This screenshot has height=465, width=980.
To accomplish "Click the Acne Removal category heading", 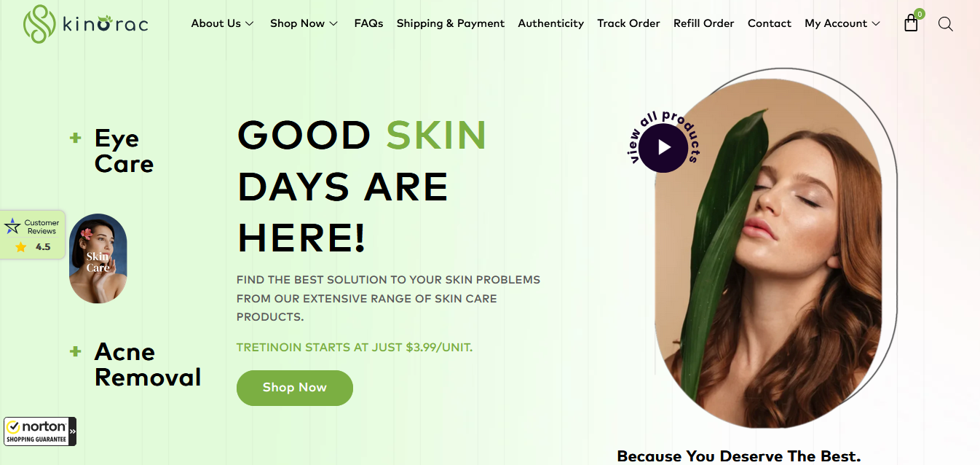I will pos(148,364).
